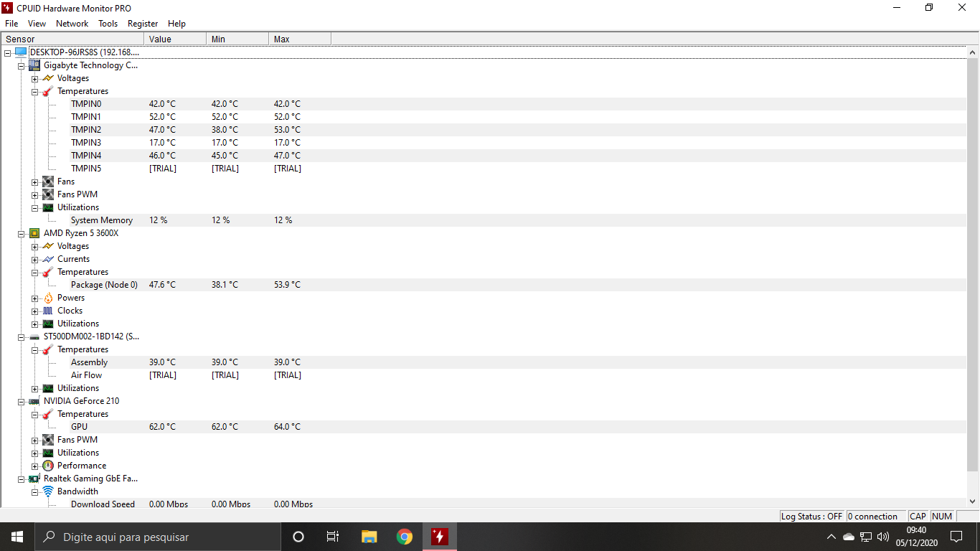Screen dimensions: 980x551
Task: Expand GeForce Performance node
Action: [x=34, y=466]
